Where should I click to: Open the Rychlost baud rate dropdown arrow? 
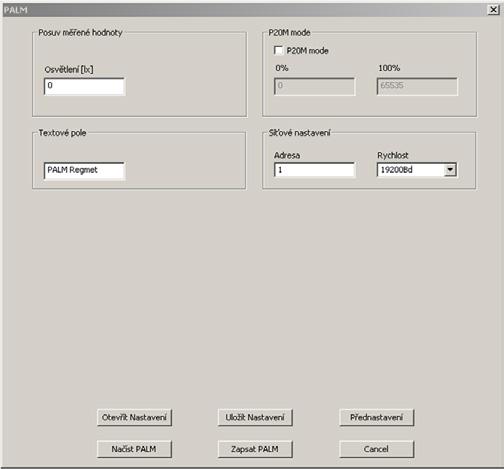450,170
